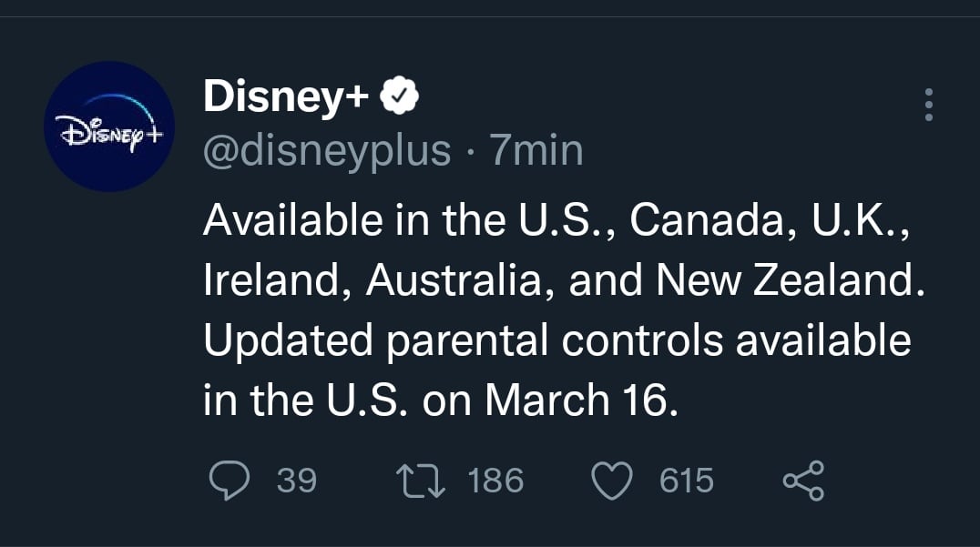980x547 pixels.
Task: Click the 39 replies count
Action: click(296, 481)
